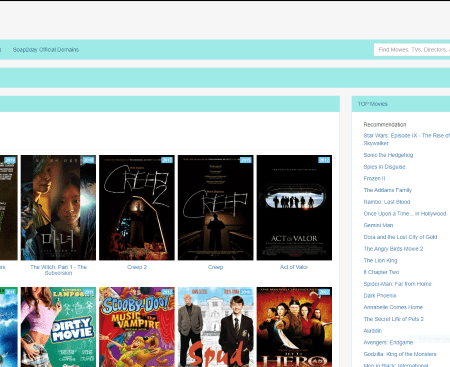Open the Creep 2 movie poster

(137, 207)
